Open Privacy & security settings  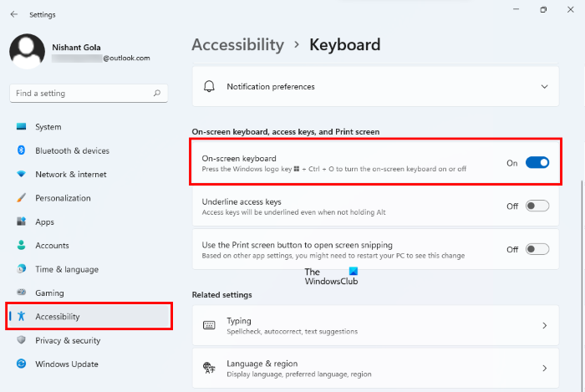point(67,340)
